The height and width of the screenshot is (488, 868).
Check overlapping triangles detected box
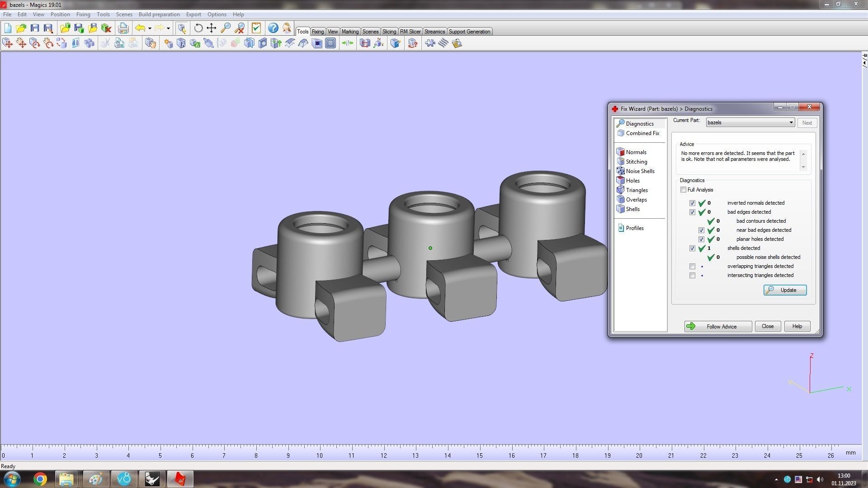pos(692,267)
